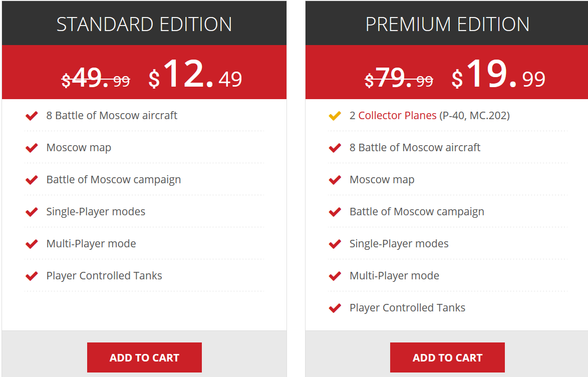This screenshot has width=588, height=377.
Task: Click Standard Edition's 8 Battle of Moscow aircraft checkmark
Action: 32,116
